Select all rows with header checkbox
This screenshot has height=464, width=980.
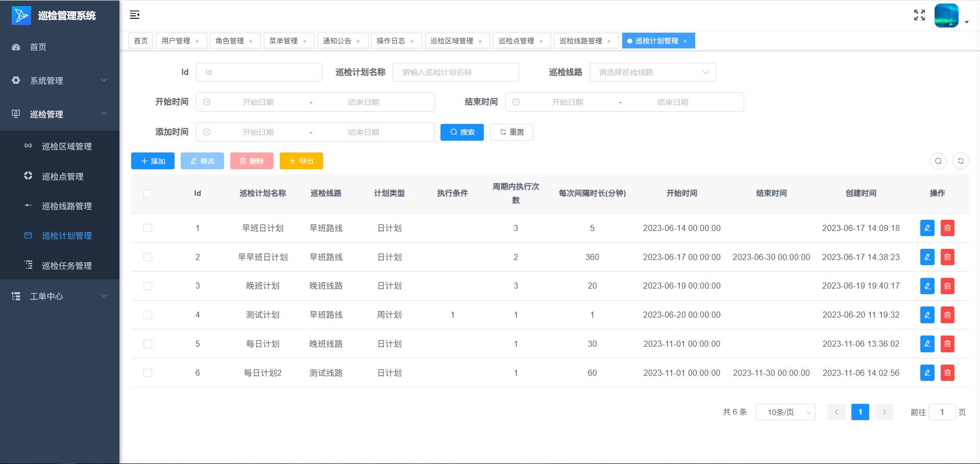point(148,193)
